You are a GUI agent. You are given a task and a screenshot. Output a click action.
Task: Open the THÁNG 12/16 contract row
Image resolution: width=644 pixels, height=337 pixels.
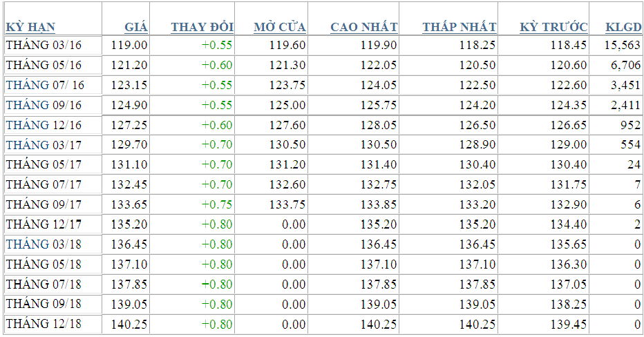[44, 126]
